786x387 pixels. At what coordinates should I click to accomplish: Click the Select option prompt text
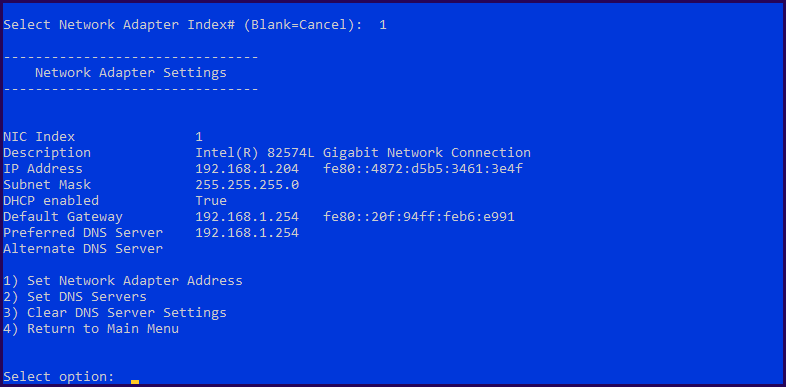[59, 376]
